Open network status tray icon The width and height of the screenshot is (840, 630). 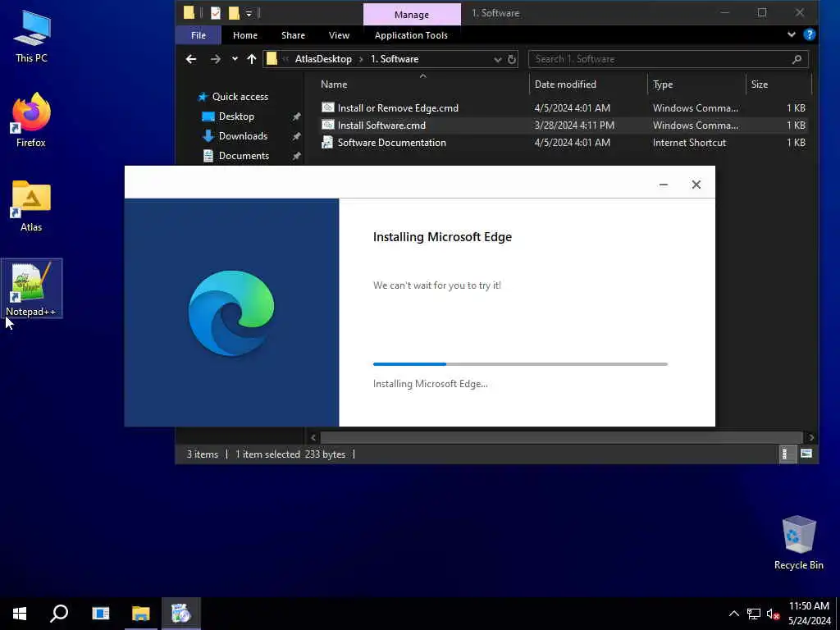pyautogui.click(x=754, y=614)
